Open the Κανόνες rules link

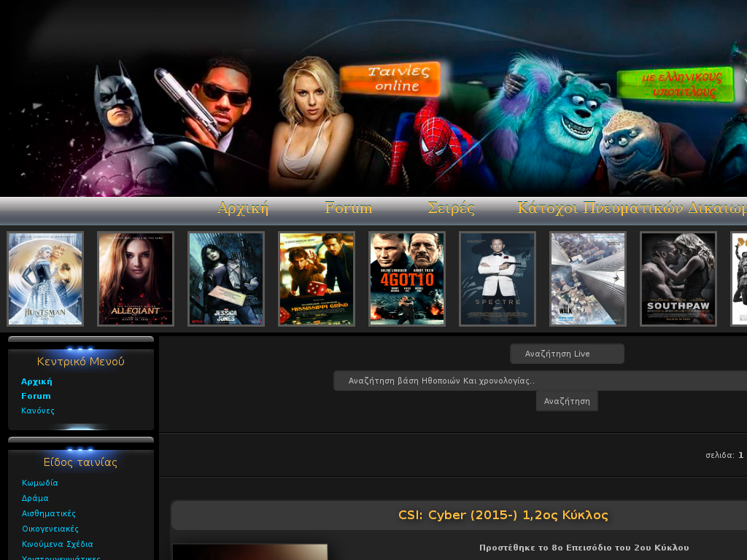[38, 411]
